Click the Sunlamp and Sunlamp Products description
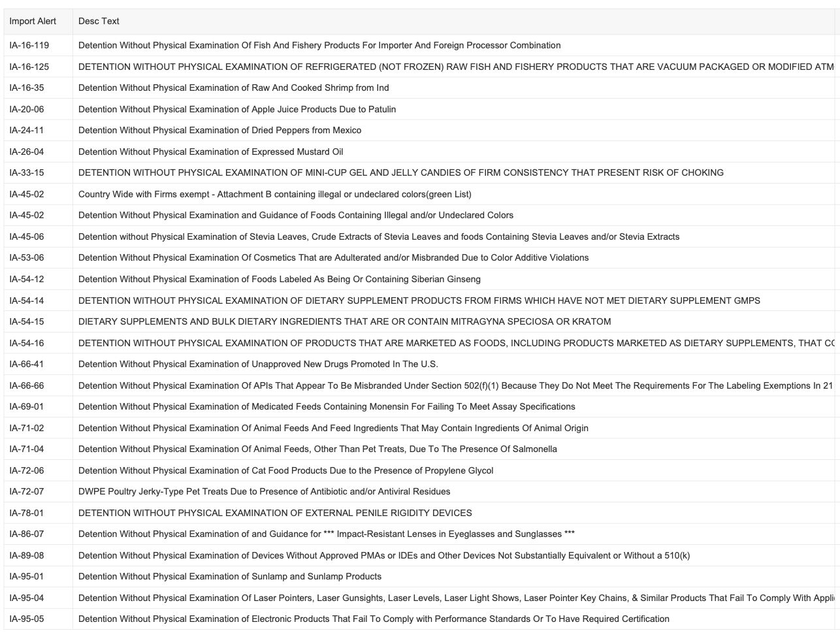 click(x=229, y=576)
